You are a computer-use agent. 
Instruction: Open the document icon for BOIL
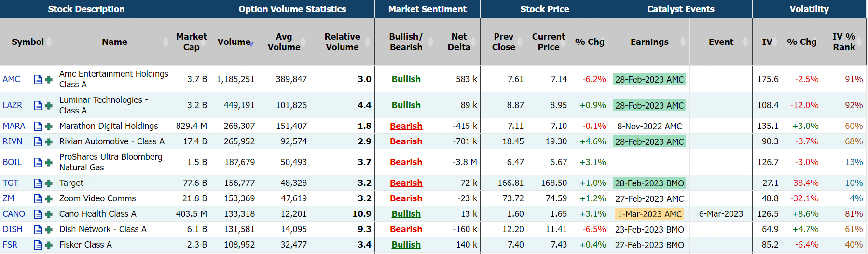pos(38,162)
